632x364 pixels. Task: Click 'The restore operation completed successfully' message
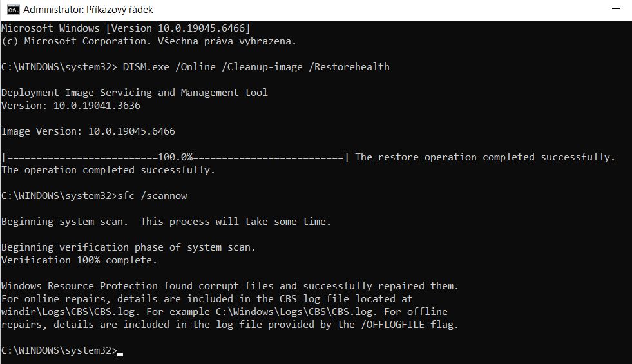click(x=484, y=157)
